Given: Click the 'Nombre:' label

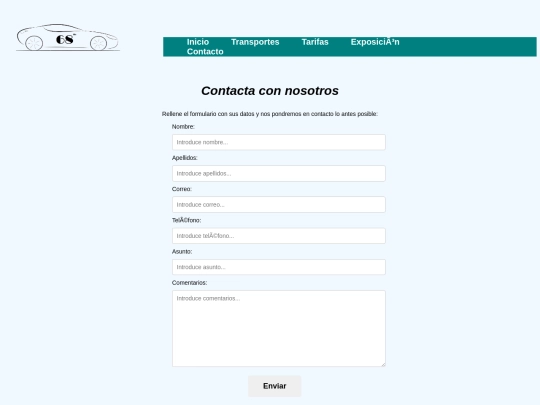Looking at the screenshot, I should [183, 127].
